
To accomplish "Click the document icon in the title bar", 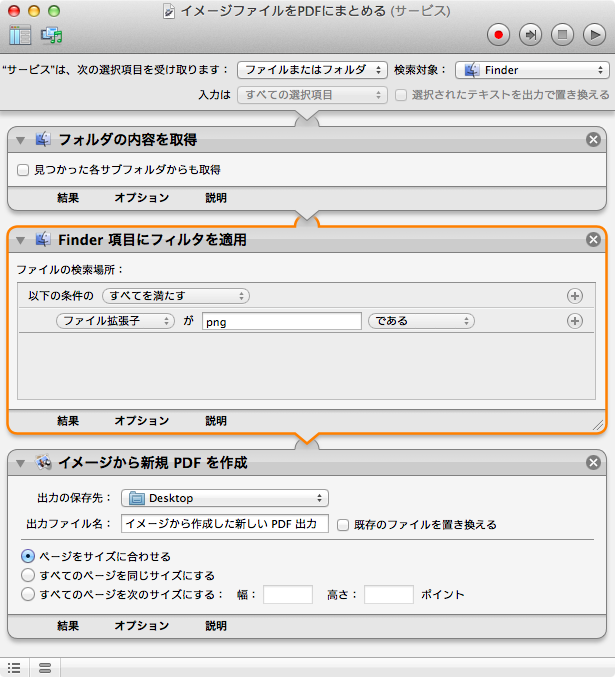I will click(169, 12).
